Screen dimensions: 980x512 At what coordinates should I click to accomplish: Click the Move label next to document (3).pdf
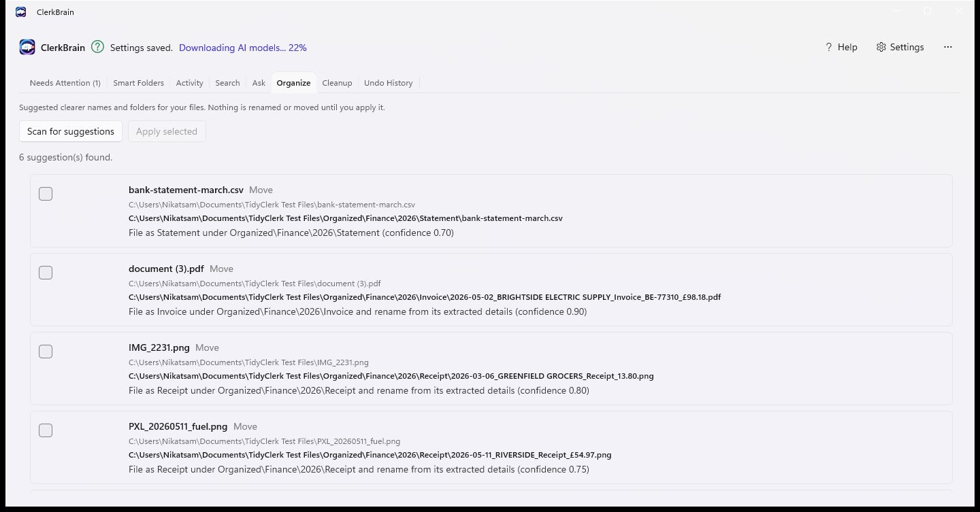point(221,269)
